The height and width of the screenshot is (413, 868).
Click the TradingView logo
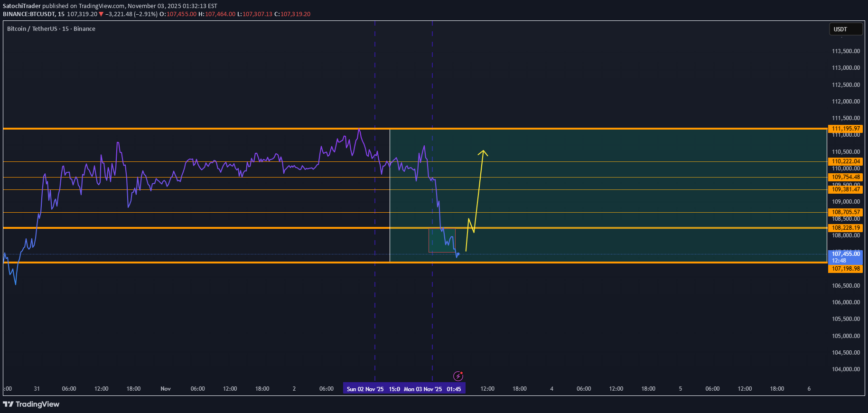[x=31, y=404]
